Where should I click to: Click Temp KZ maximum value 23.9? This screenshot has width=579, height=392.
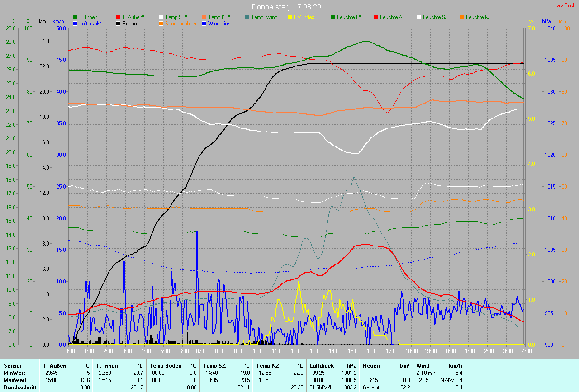299,380
